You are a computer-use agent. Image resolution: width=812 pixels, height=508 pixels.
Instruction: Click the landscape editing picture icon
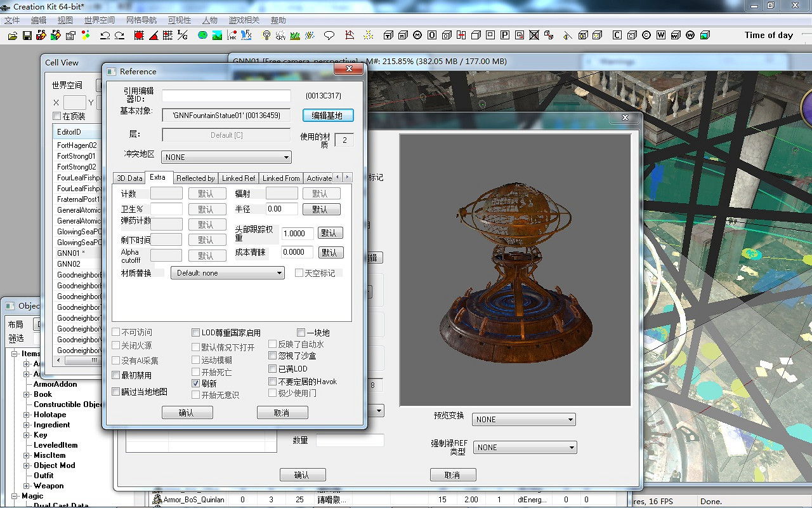217,36
